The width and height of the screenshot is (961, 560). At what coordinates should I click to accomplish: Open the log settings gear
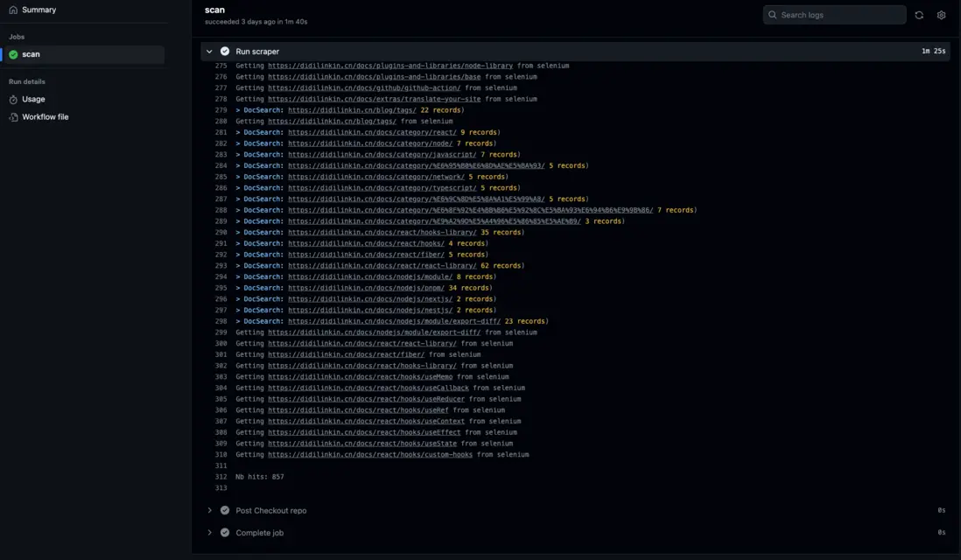(941, 15)
